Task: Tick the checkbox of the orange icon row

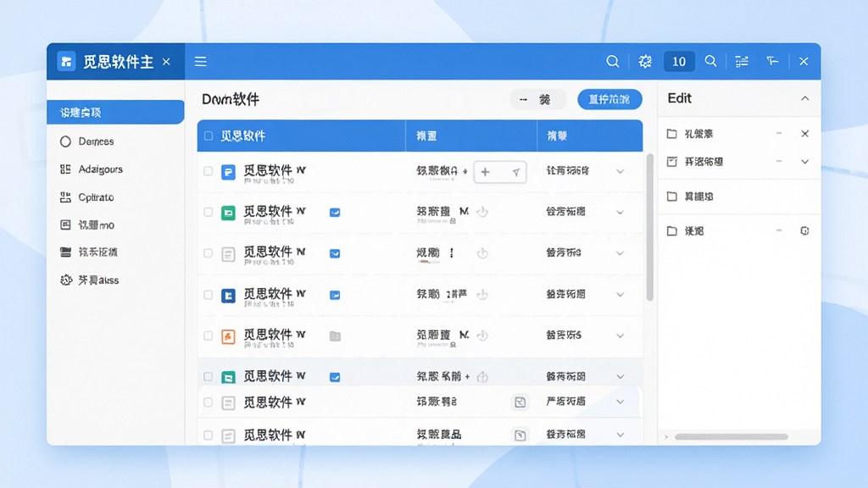Action: point(209,335)
